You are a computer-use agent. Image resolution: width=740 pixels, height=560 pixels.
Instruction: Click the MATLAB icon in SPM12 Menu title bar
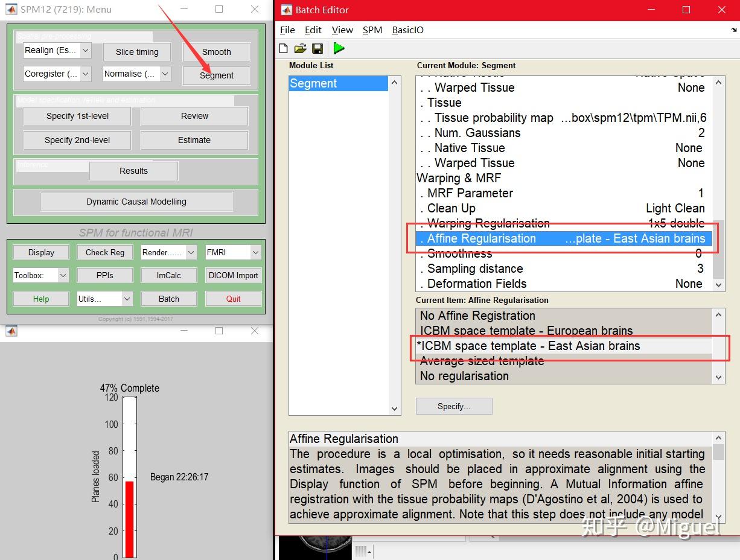tap(11, 10)
